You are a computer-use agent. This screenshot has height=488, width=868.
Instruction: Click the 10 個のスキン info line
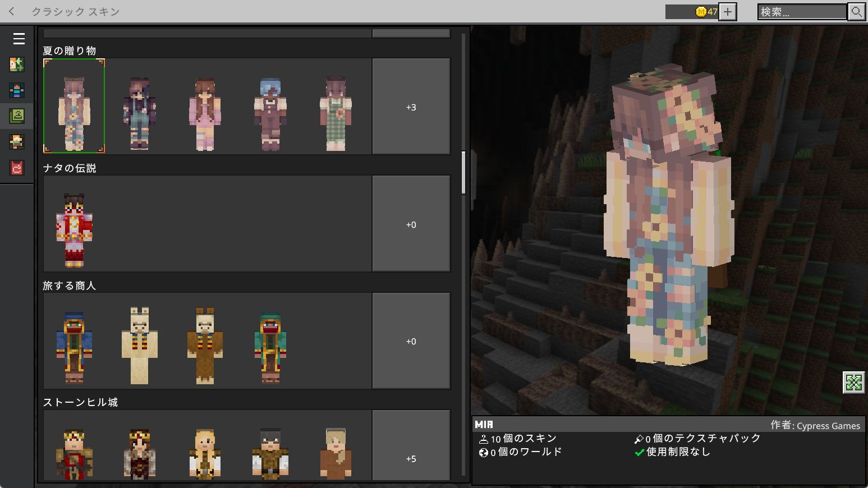point(518,439)
